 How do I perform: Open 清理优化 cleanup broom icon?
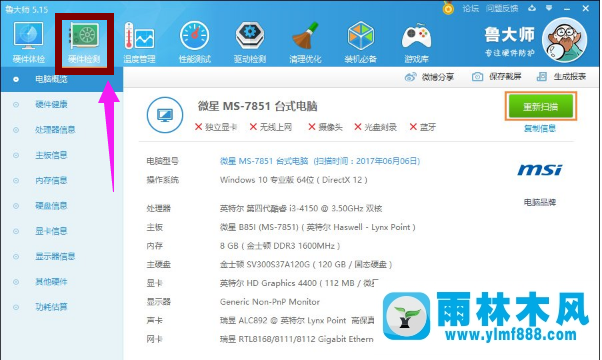click(x=305, y=42)
